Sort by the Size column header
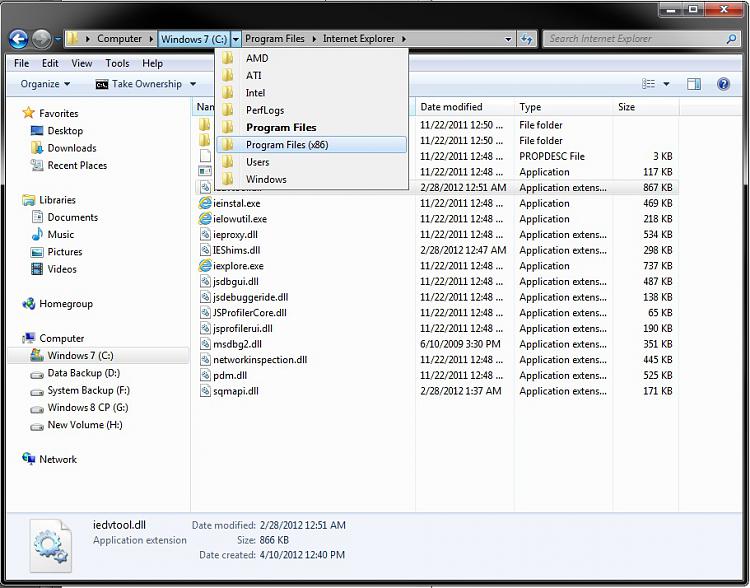Image resolution: width=750 pixels, height=588 pixels. coord(645,107)
